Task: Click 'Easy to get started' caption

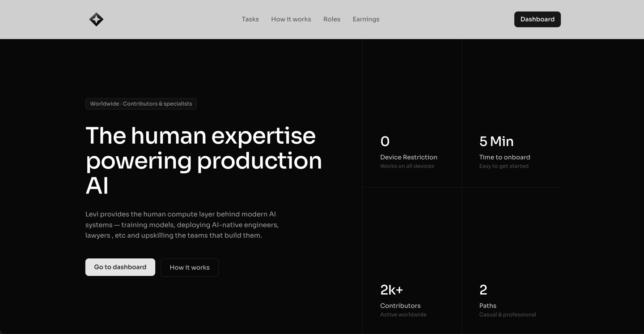Action: tap(504, 166)
